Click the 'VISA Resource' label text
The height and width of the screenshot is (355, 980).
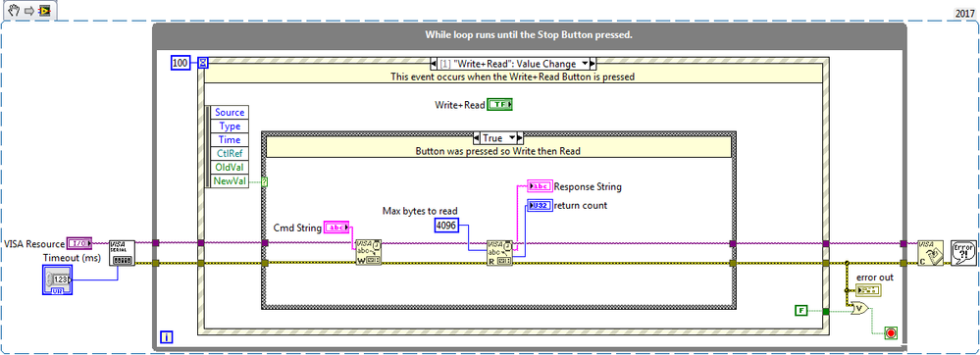(34, 243)
